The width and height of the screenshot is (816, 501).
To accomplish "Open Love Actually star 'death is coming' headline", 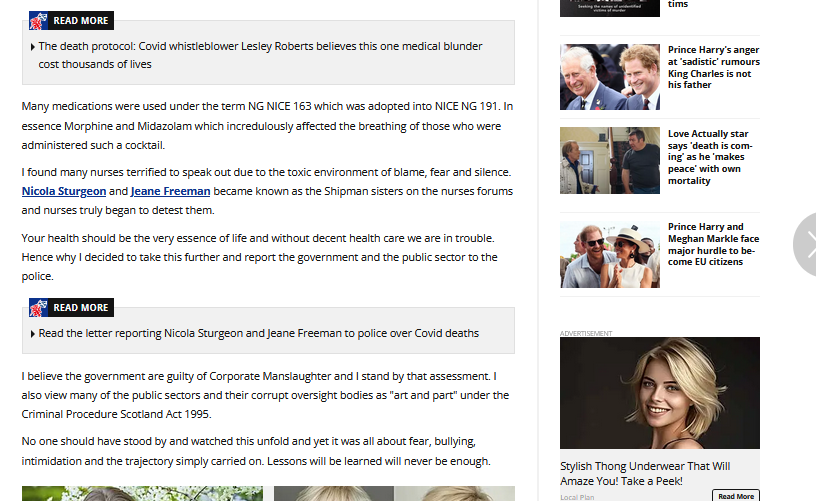I will point(710,157).
